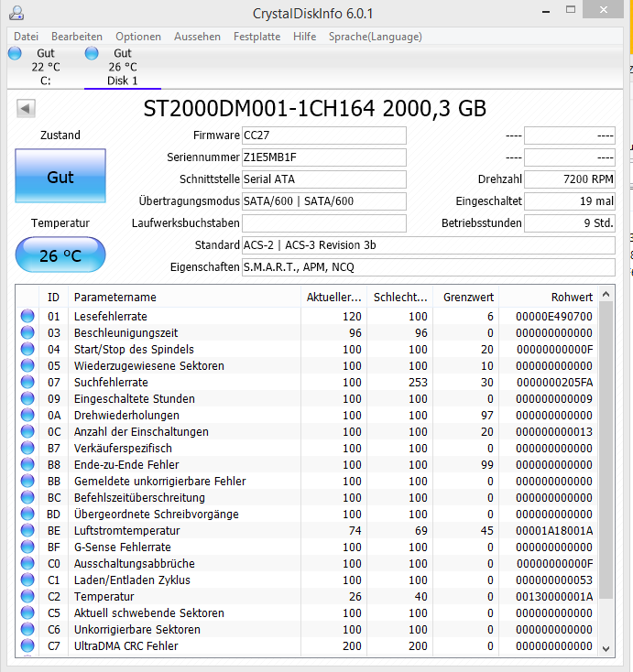This screenshot has width=633, height=672.
Task: Click the blue status orb for C: drive
Action: click(x=15, y=53)
